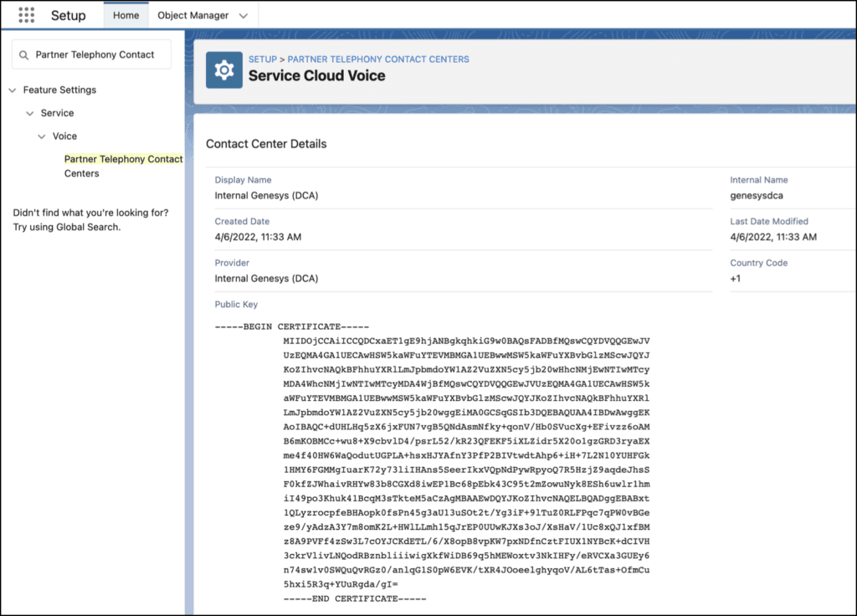Switch to the Home tab
Image resolution: width=857 pixels, height=616 pixels.
point(126,14)
